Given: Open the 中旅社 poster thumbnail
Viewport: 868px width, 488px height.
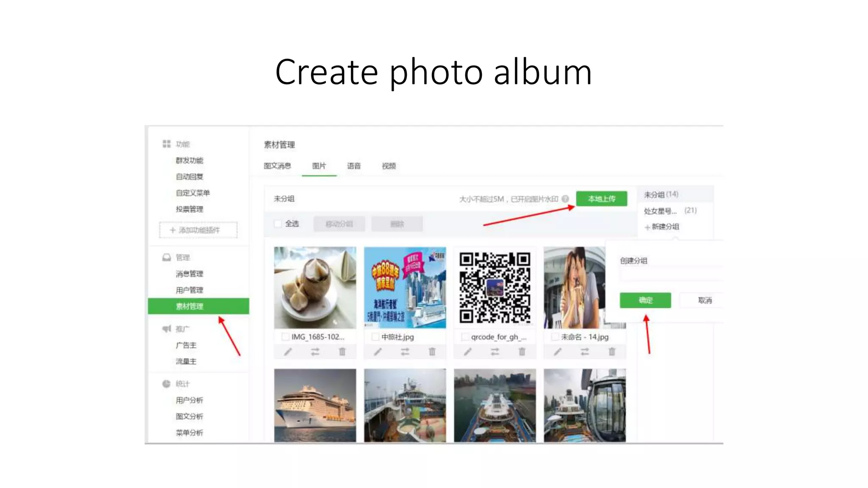Looking at the screenshot, I should pyautogui.click(x=405, y=288).
